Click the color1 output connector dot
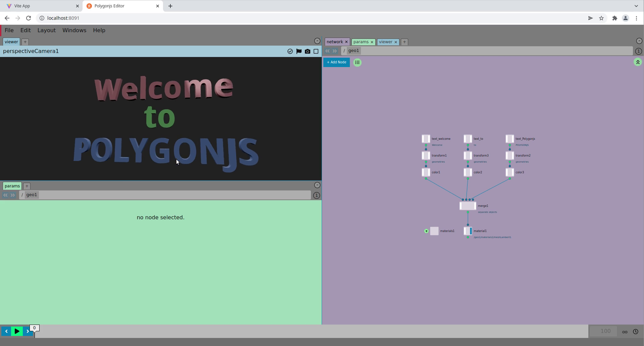Image resolution: width=644 pixels, height=346 pixels. (426, 179)
